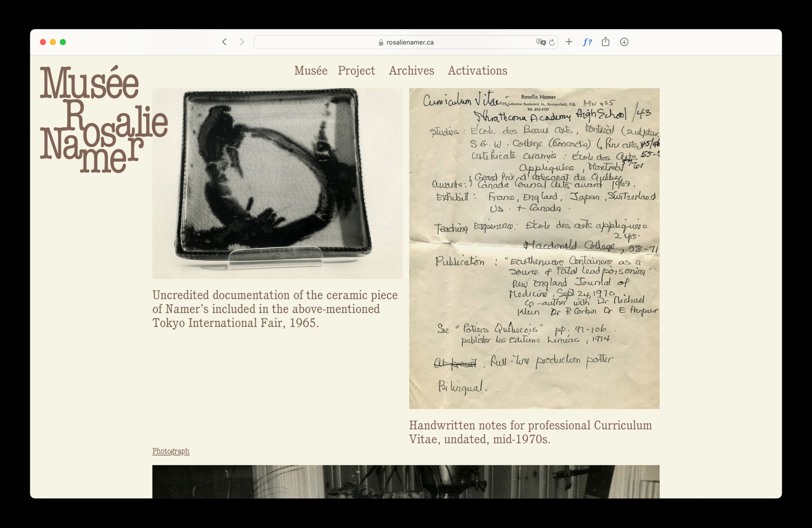Open the Musée menu item
The height and width of the screenshot is (528, 812).
pyautogui.click(x=311, y=71)
